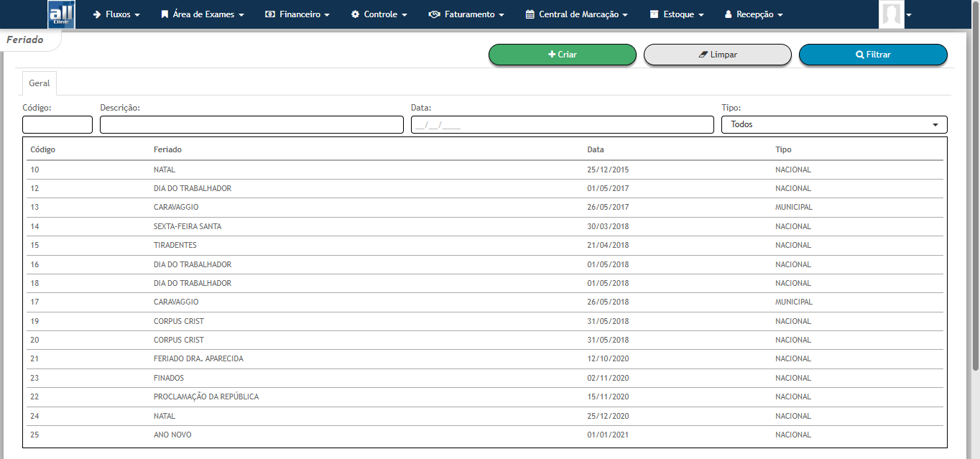This screenshot has height=459, width=980.
Task: Click the Limpar button to clear filters
Action: point(717,55)
